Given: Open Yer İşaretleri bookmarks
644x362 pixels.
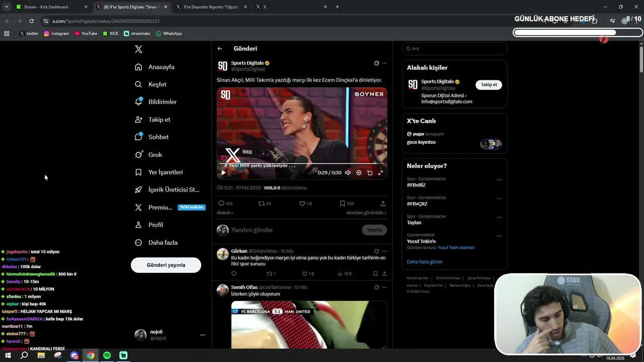Looking at the screenshot, I should pyautogui.click(x=159, y=172).
